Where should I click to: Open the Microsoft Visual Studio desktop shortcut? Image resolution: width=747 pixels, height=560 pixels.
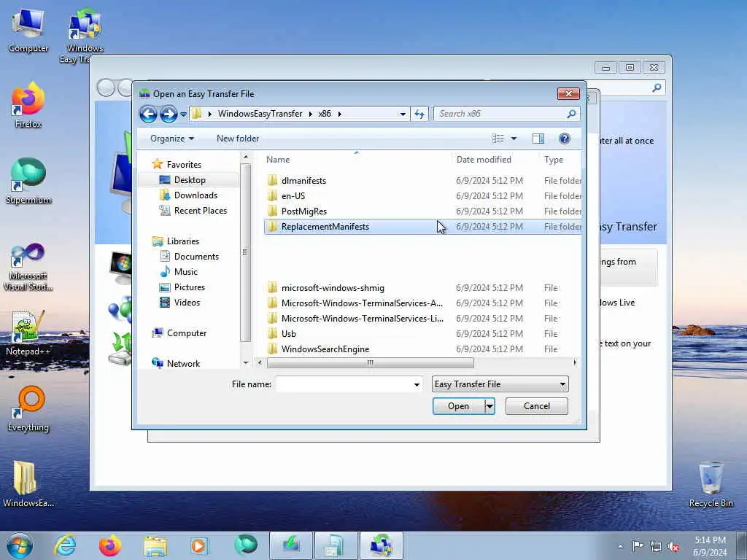pyautogui.click(x=28, y=267)
